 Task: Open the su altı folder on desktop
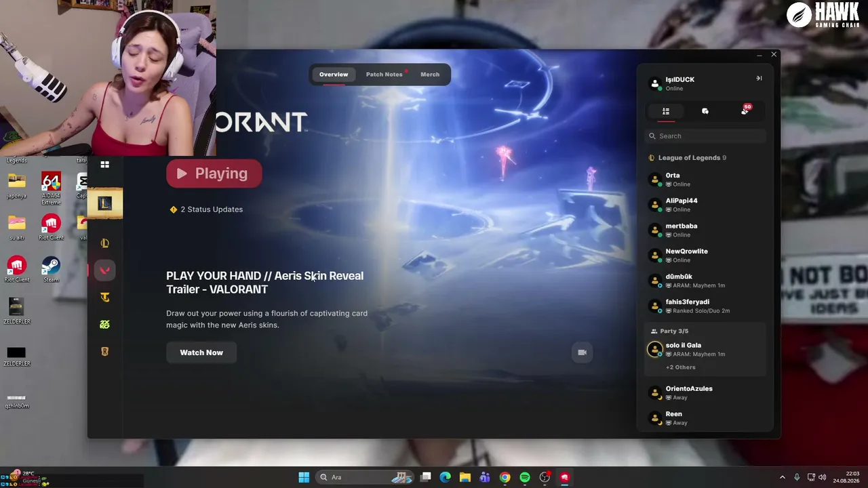coord(16,227)
